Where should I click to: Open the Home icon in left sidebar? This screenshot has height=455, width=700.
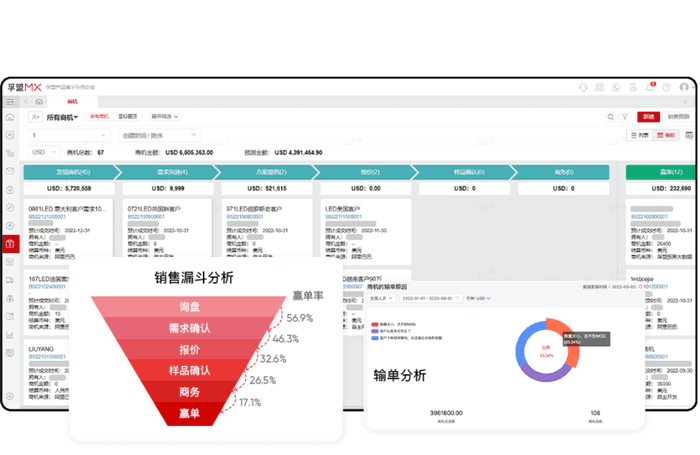tap(10, 117)
